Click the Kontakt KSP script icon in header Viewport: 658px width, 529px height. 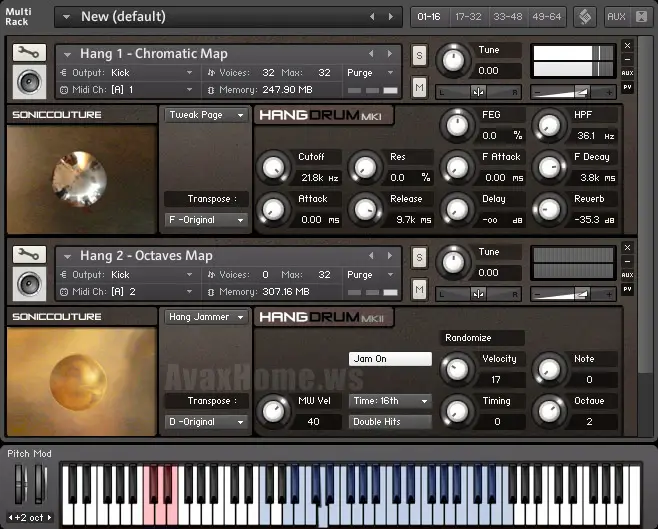coord(585,17)
